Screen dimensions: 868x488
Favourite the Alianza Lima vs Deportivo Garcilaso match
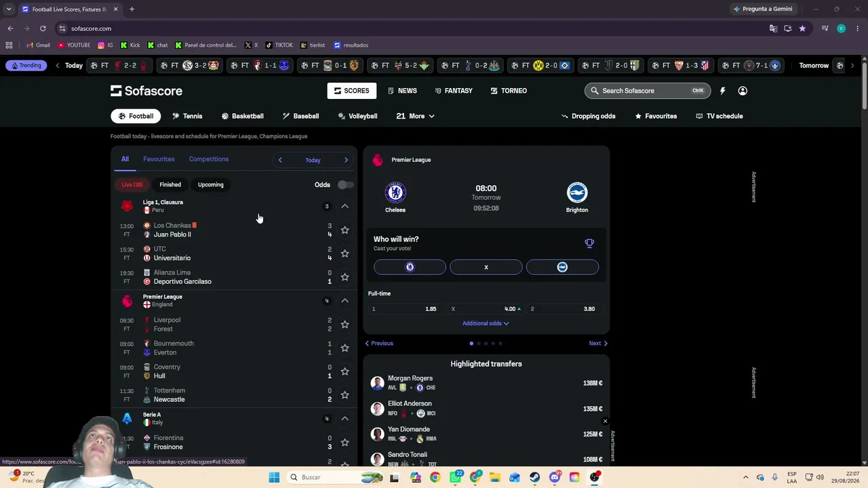point(344,277)
